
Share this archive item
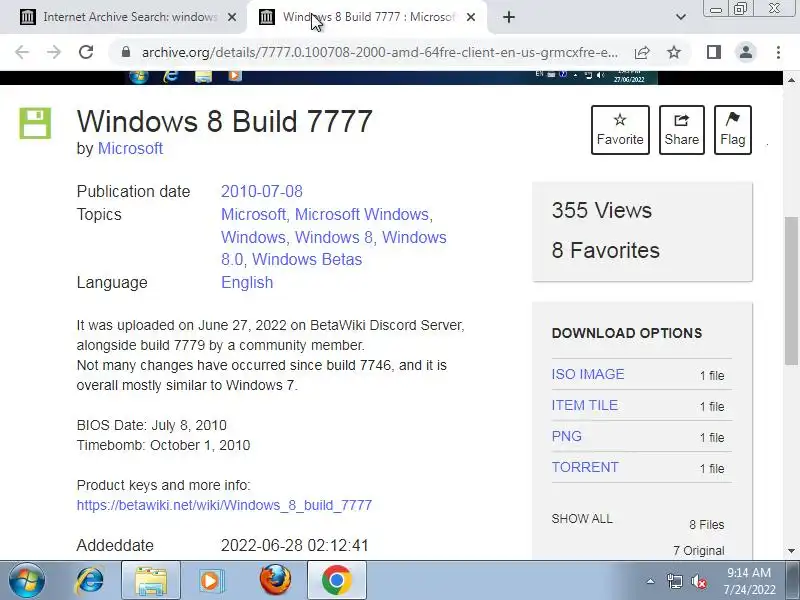[x=682, y=130]
